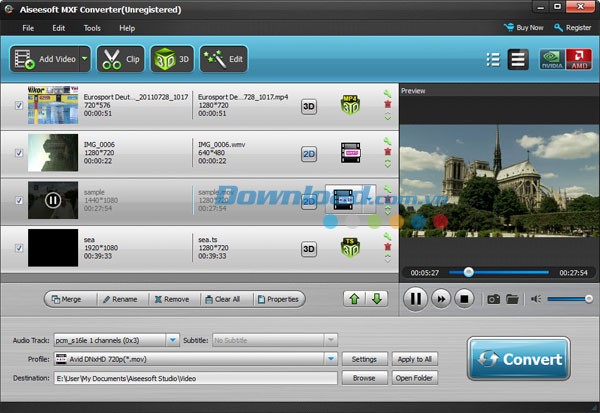Screen dimensions: 600x413
Task: Click the Remove button
Action: point(172,299)
